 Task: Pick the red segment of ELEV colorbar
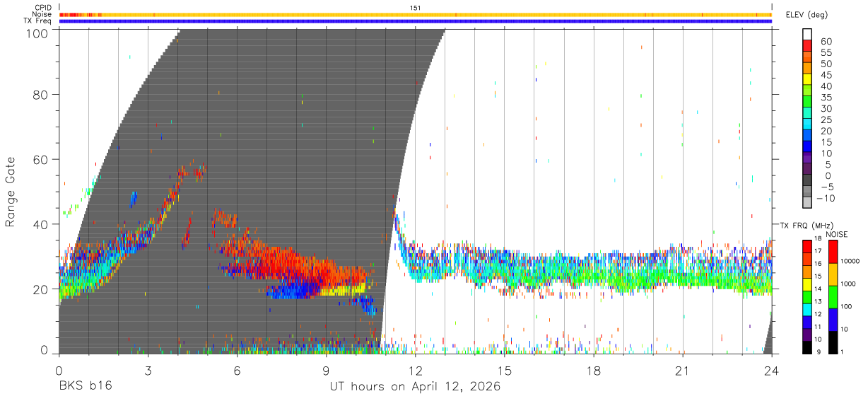[x=807, y=46]
